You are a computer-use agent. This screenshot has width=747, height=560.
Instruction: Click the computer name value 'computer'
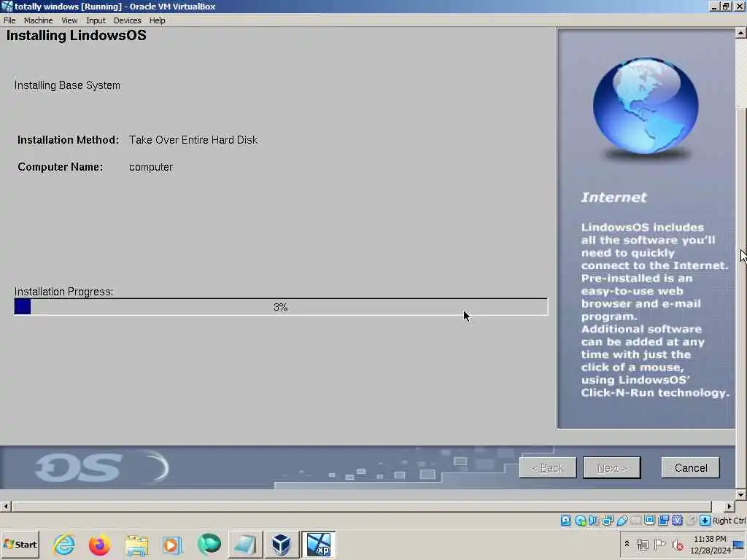point(150,167)
